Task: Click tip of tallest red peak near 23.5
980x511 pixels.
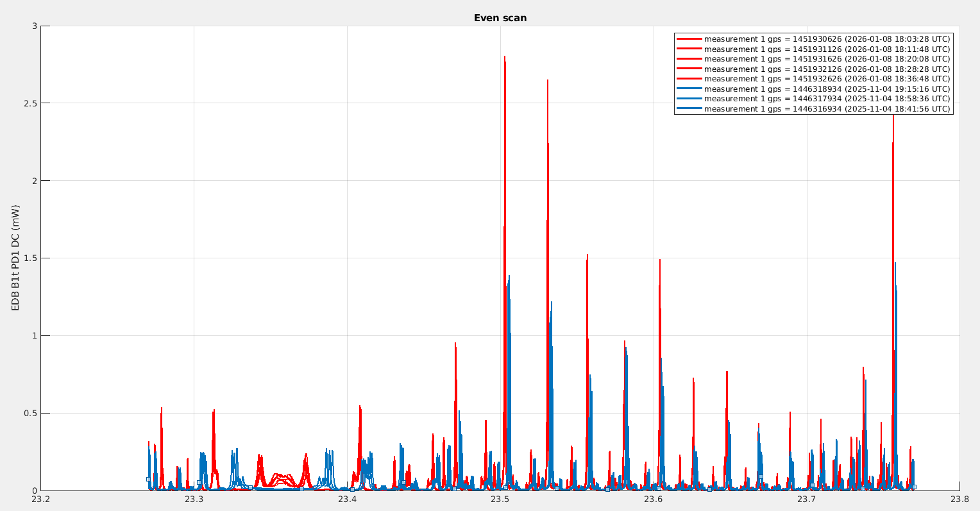Action: (x=505, y=57)
